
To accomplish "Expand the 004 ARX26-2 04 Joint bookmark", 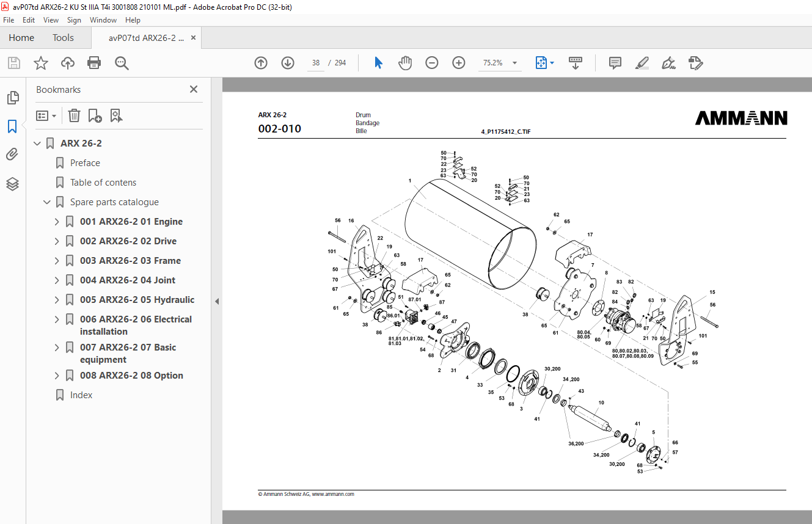I will pyautogui.click(x=57, y=280).
